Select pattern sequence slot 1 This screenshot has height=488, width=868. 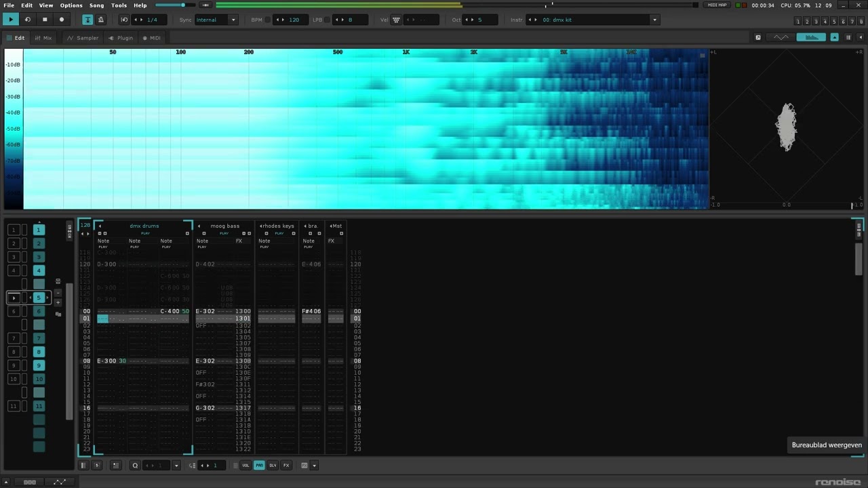39,230
